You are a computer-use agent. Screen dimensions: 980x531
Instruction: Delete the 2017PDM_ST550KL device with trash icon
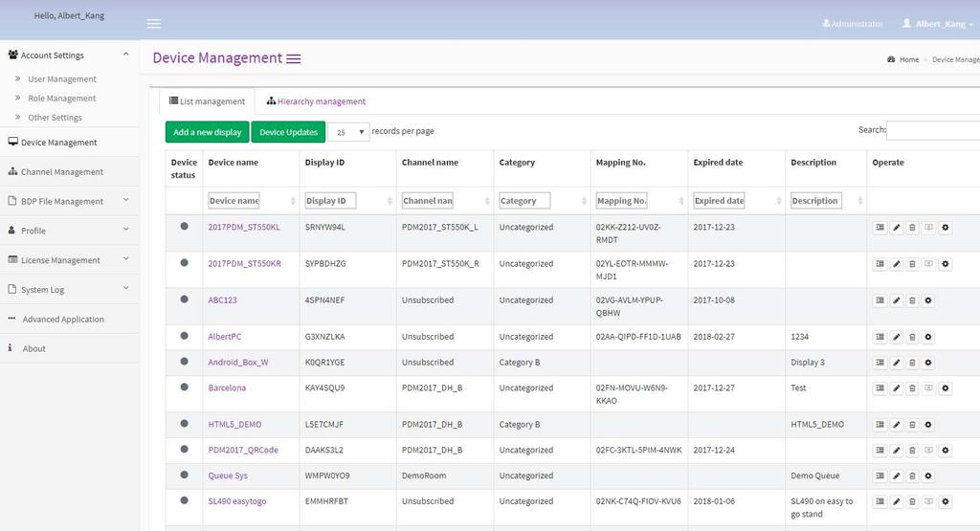pyautogui.click(x=912, y=228)
